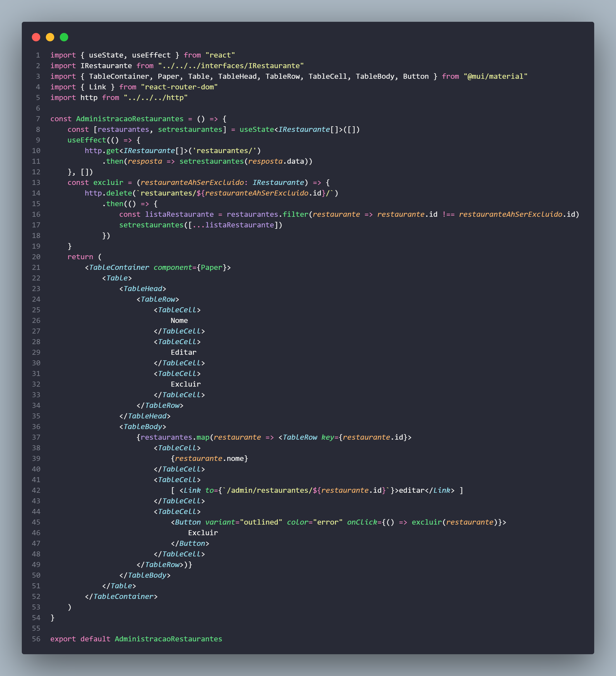
Task: Click the closing </TableHead> tag
Action: pyautogui.click(x=144, y=416)
